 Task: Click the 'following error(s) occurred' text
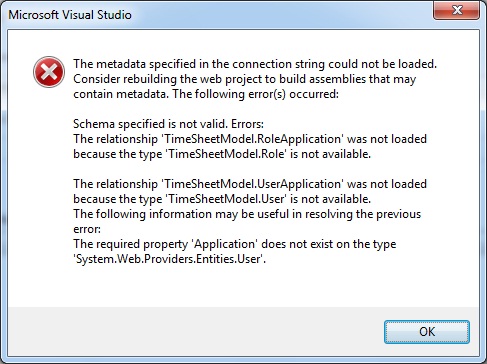click(266, 94)
